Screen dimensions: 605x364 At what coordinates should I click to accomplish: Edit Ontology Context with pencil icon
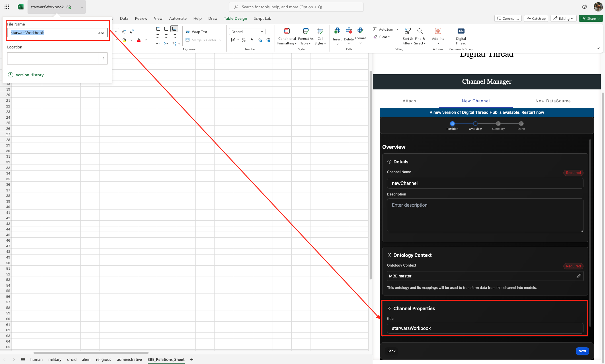click(x=579, y=276)
